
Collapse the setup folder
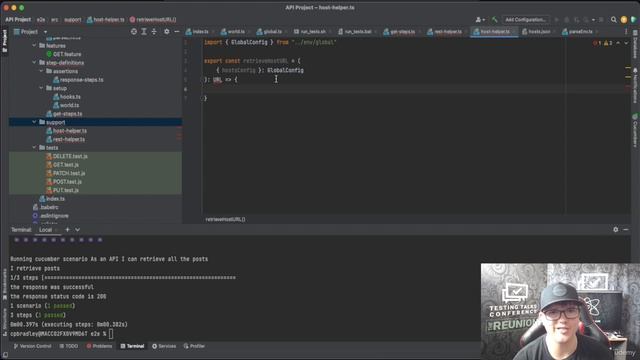coord(41,88)
